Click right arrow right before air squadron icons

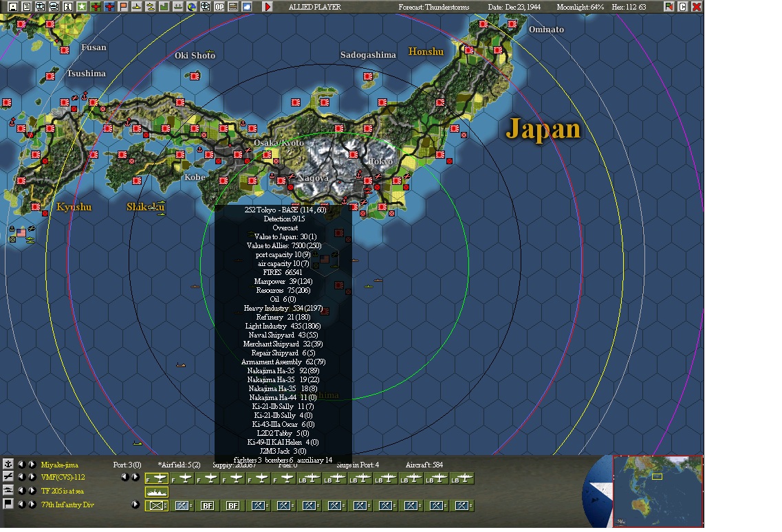coord(135,477)
